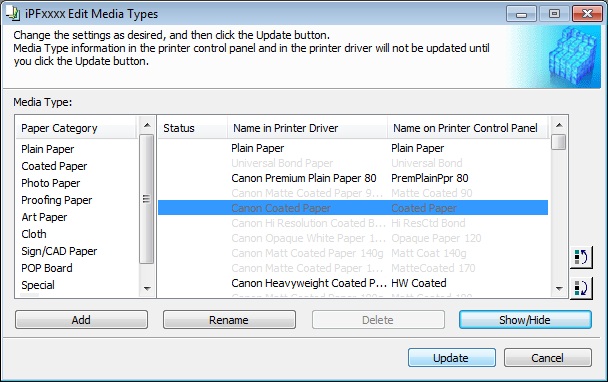This screenshot has height=382, width=608.
Task: Select Canon Premium Plain Paper 80 row
Action: [353, 178]
